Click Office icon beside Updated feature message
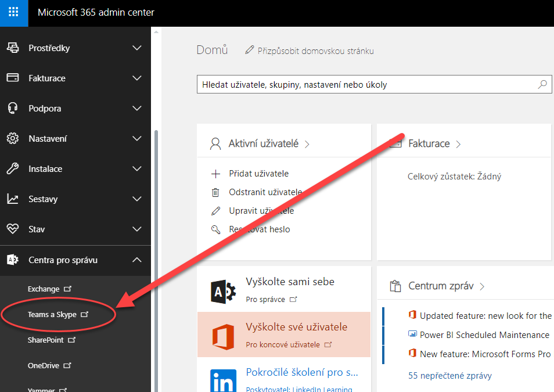Image resolution: width=554 pixels, height=392 pixels. coord(412,315)
